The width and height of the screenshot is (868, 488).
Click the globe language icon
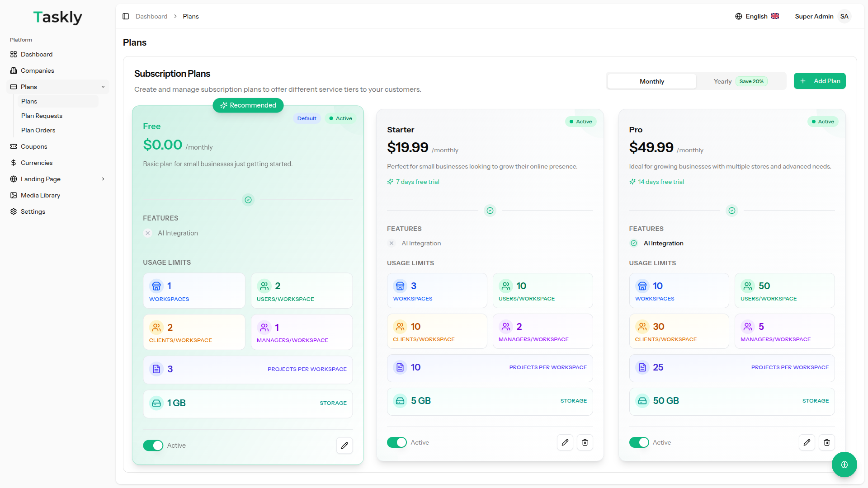pos(739,16)
